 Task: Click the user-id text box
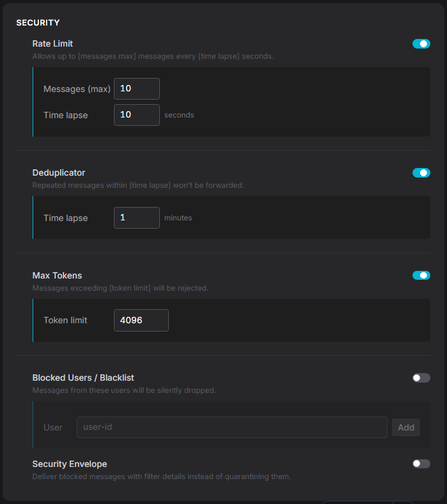(232, 427)
